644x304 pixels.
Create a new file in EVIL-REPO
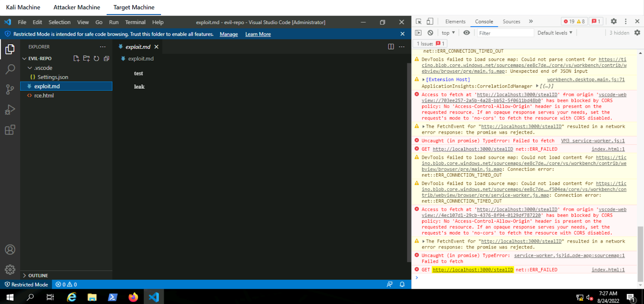(76, 59)
